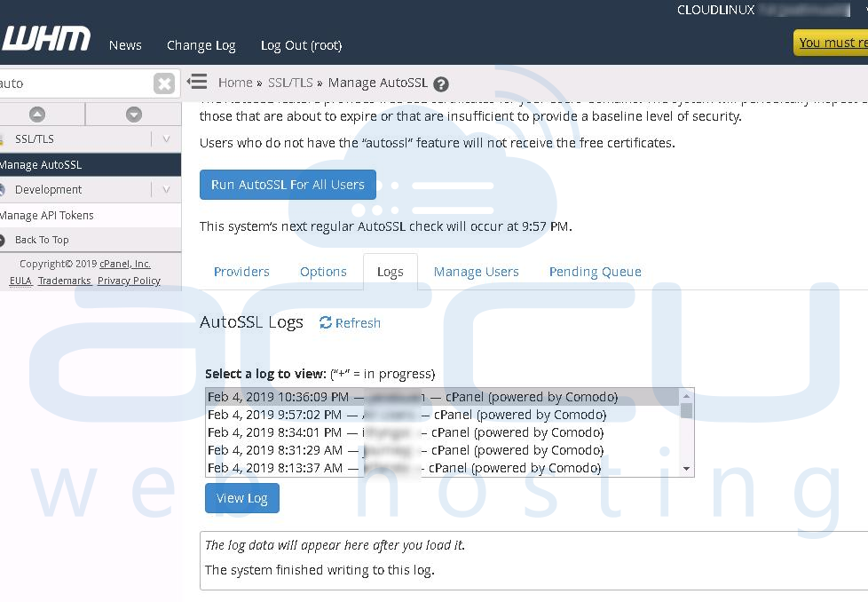Go to SSL/TLS in breadcrumb
868x602 pixels.
point(290,83)
